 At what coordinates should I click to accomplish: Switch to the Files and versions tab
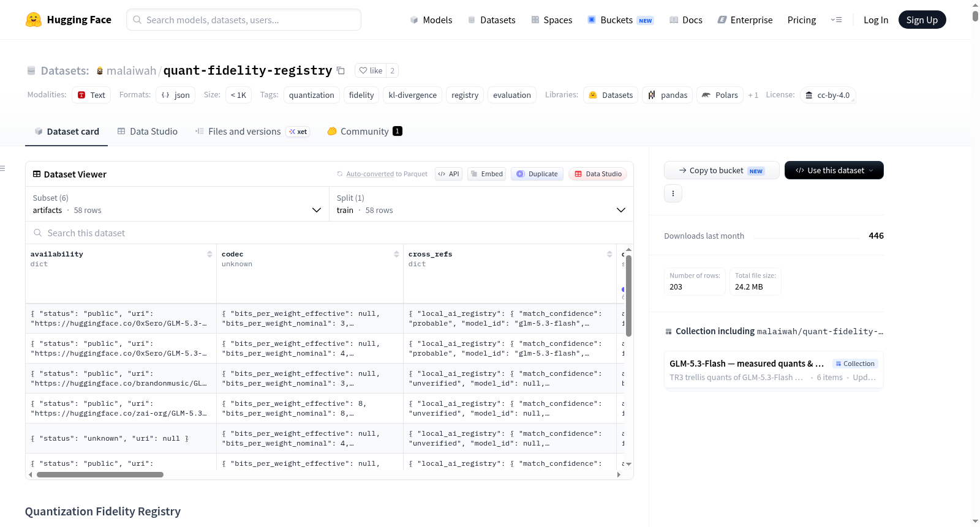tap(252, 131)
